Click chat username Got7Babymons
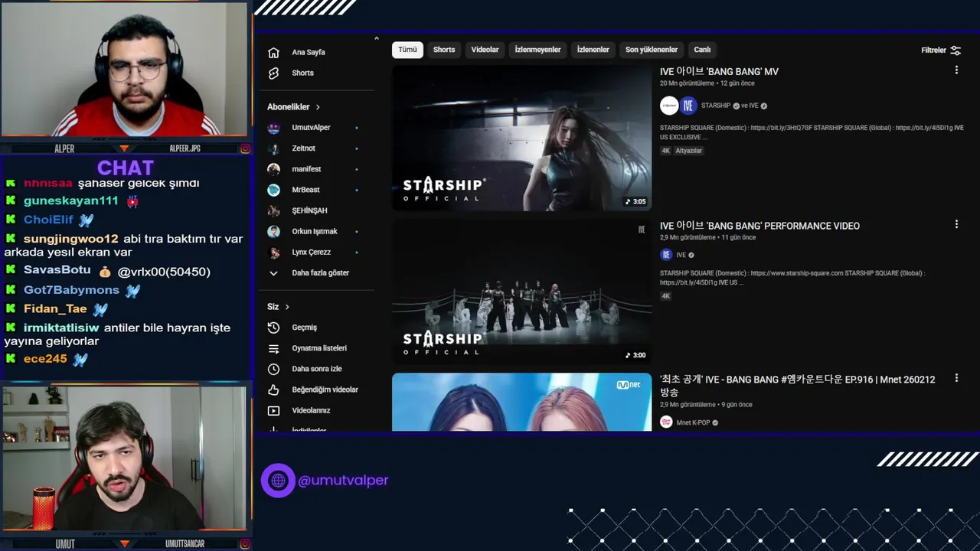This screenshot has height=551, width=980. coord(71,290)
